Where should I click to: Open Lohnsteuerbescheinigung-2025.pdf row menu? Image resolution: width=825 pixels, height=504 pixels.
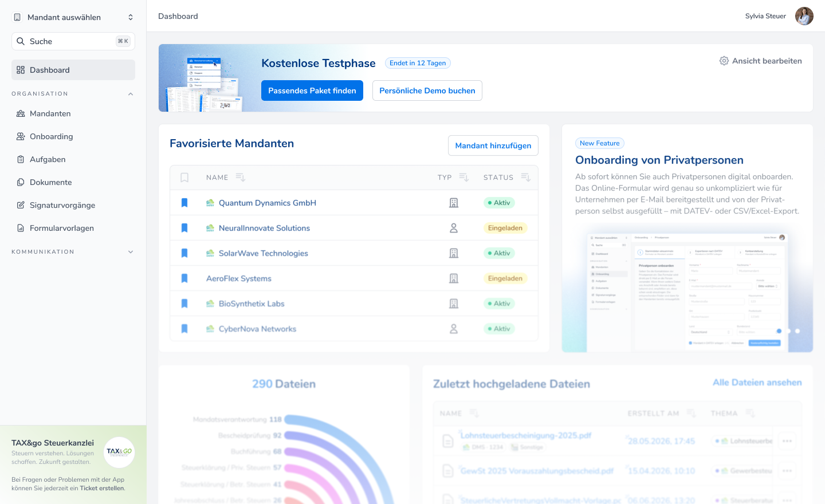click(787, 441)
